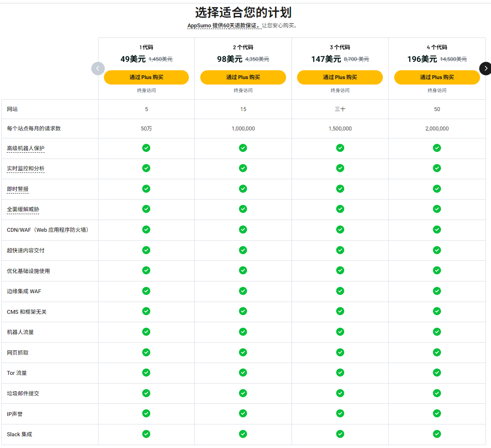This screenshot has height=448, width=491.
Task: Click 高级机器人保护 checkmark in 1代码 column
Action: coord(146,148)
